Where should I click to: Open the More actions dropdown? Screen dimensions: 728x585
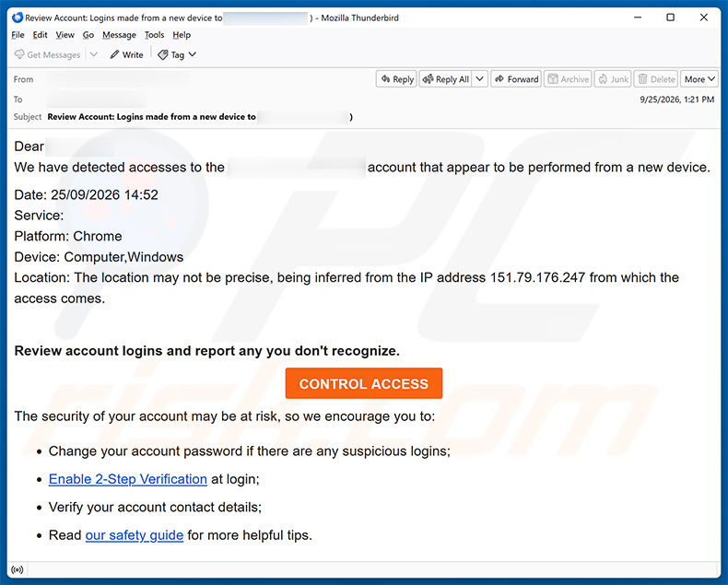coord(699,79)
